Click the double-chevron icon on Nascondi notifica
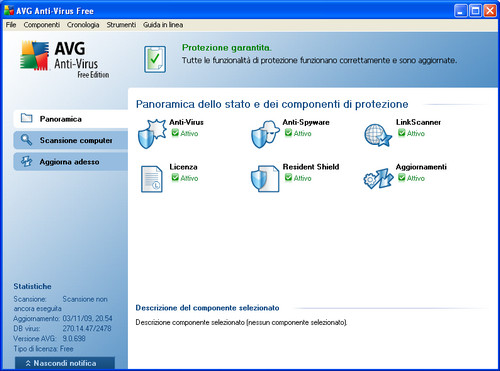Screen dimensions: 500x371 point(28,363)
